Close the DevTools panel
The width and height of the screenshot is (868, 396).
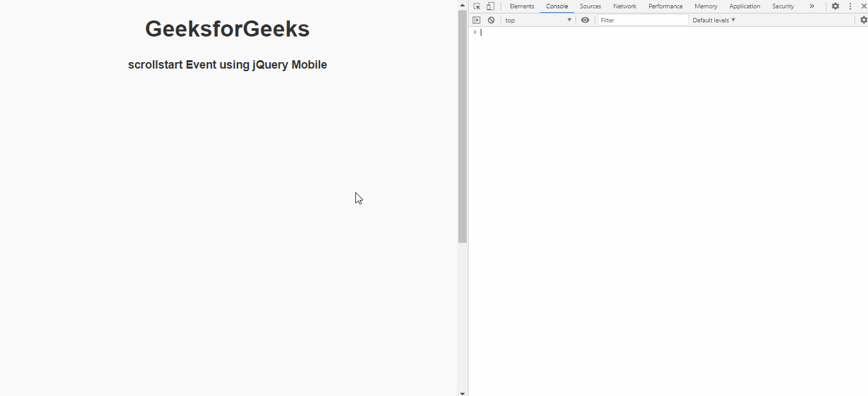[x=864, y=6]
